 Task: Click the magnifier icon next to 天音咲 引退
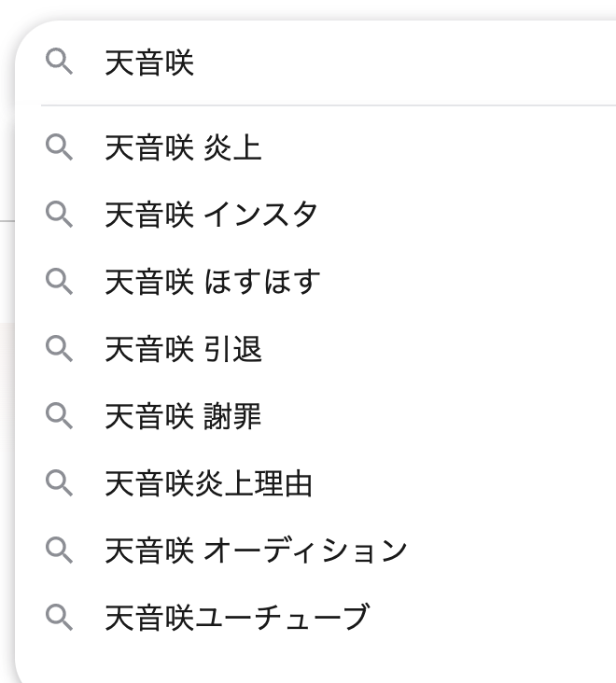pos(59,349)
